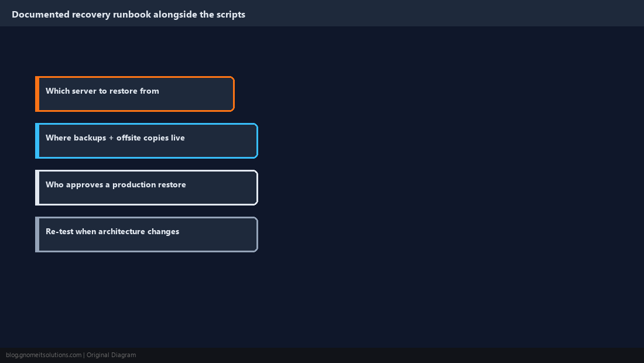Click the blue accent bar on the backups card
The image size is (644, 363).
tap(37, 141)
